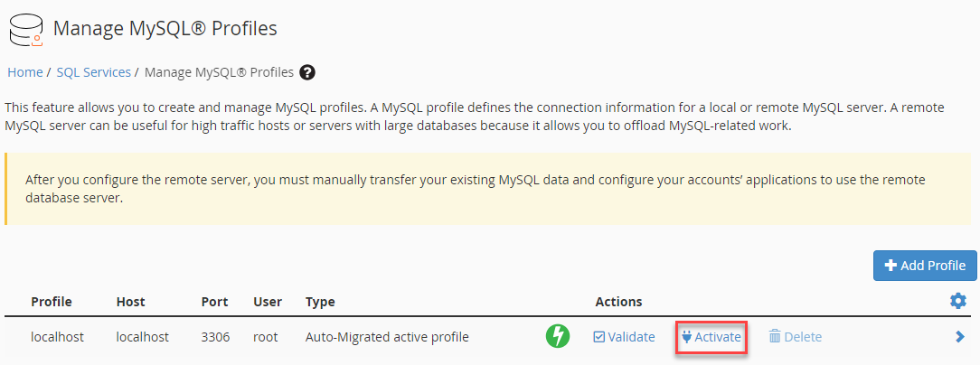
Task: Click the yellow remote server notice box
Action: [488, 189]
